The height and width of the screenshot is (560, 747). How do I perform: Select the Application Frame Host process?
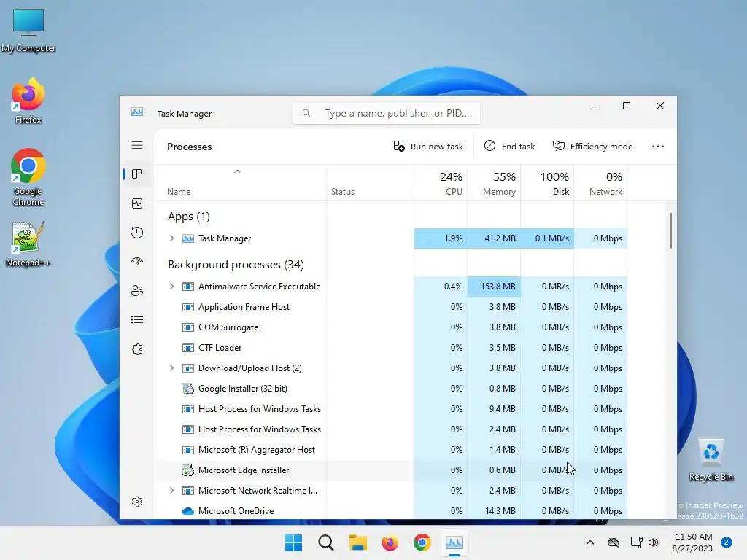391,307
